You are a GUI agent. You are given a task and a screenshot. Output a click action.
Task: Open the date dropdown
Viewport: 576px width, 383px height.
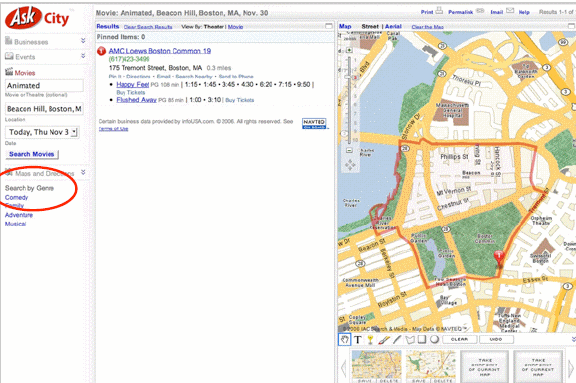tap(74, 132)
